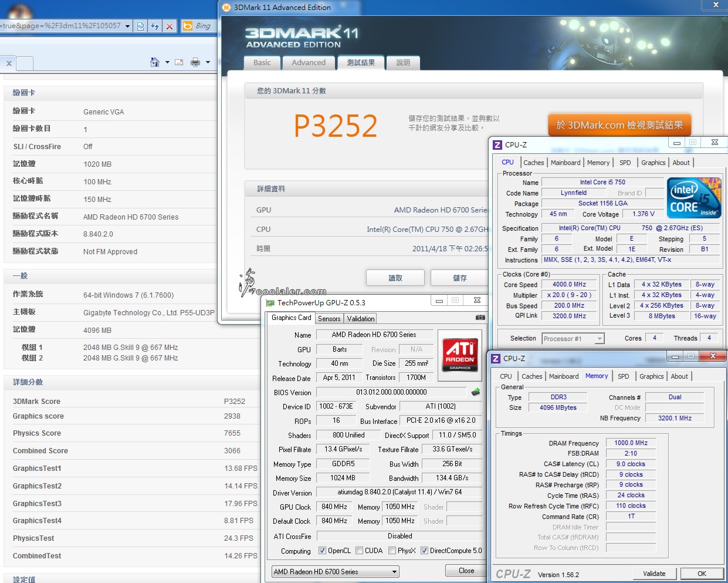This screenshot has height=583, width=728.
Task: Click the 3DMark 11 title bar icon
Action: pyautogui.click(x=226, y=8)
